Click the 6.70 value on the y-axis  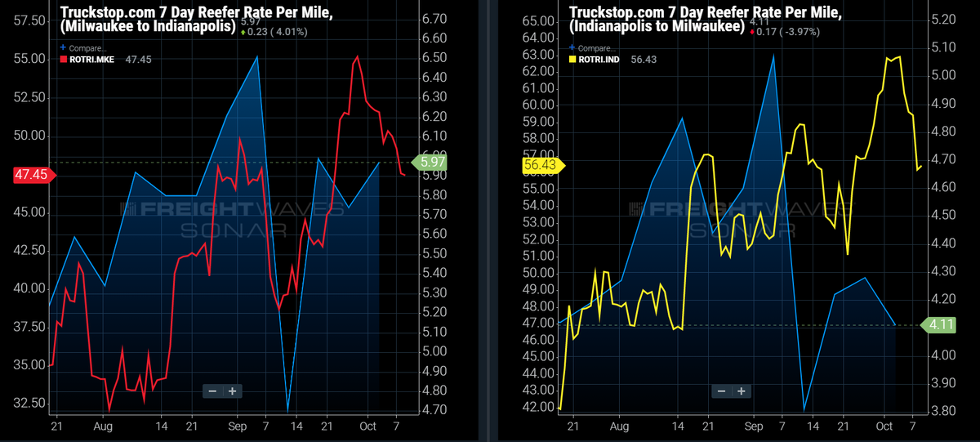[x=434, y=19]
